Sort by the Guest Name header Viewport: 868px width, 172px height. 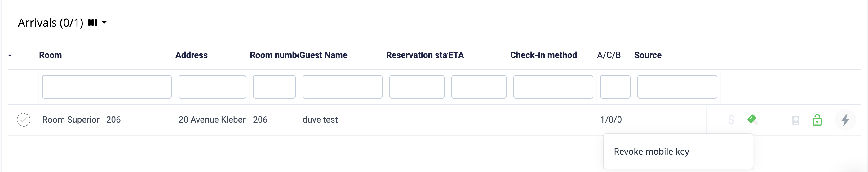point(323,55)
